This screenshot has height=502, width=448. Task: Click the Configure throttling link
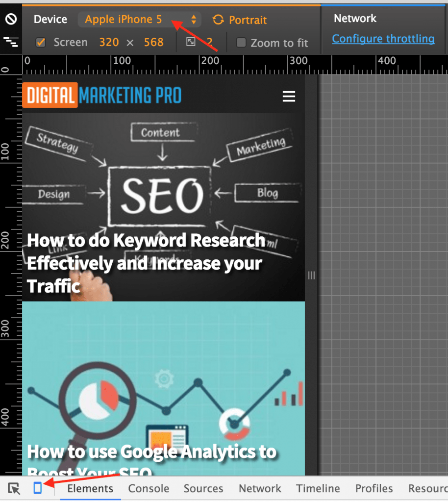pos(383,39)
